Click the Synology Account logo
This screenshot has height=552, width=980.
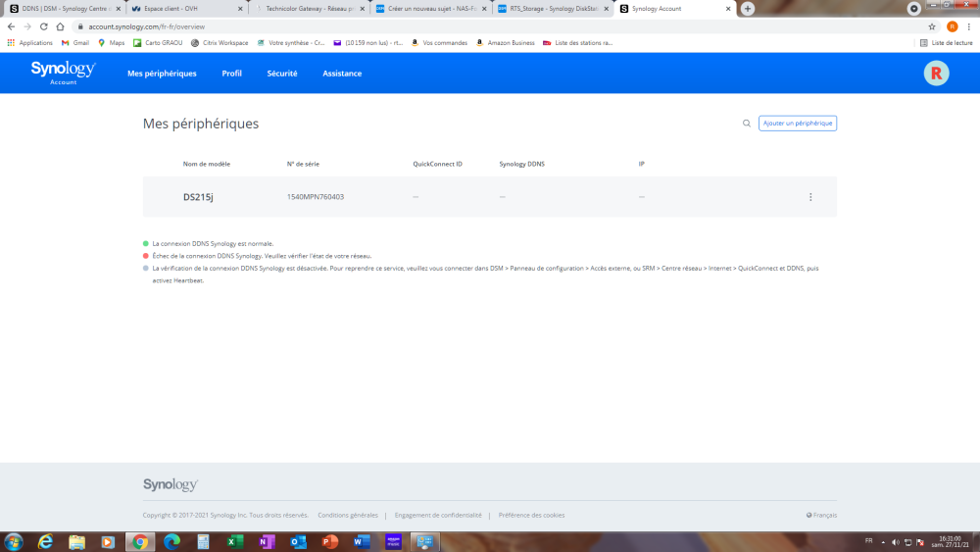click(63, 73)
